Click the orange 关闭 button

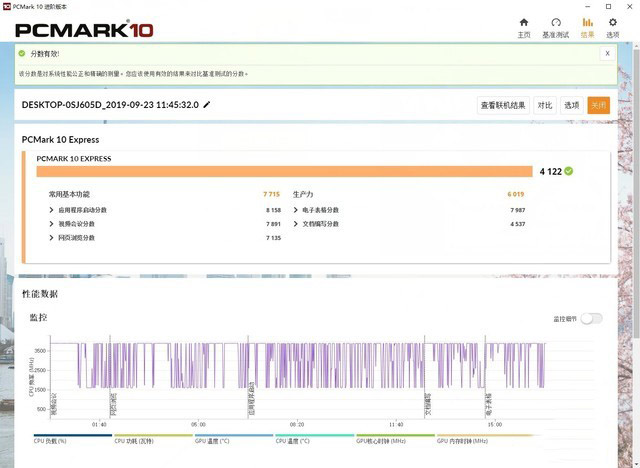click(598, 105)
